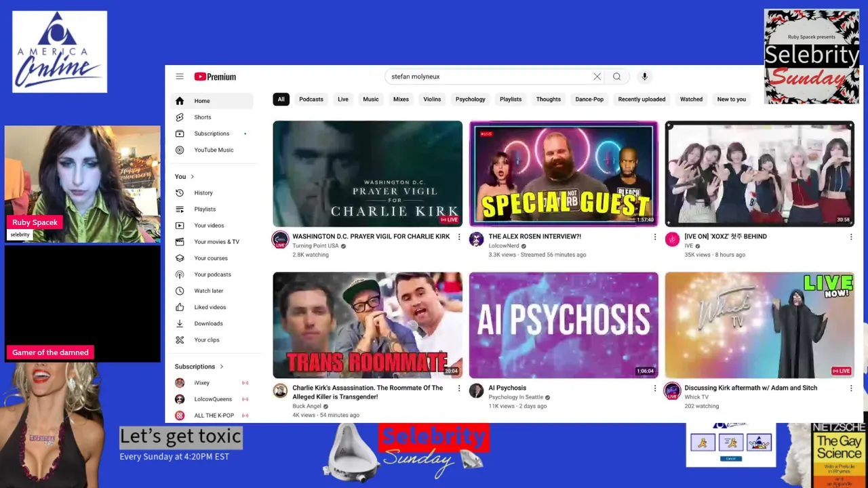The image size is (868, 488).
Task: Expand the Subscriptions section header
Action: coord(199,367)
